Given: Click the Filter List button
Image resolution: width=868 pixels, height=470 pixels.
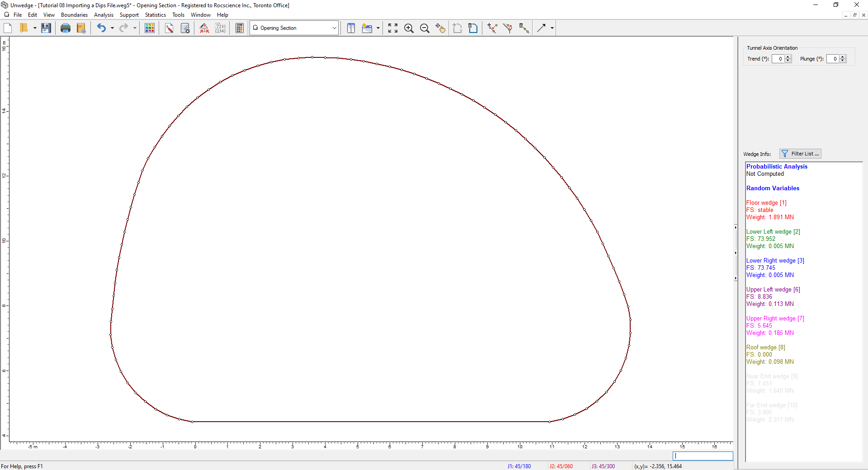Looking at the screenshot, I should pyautogui.click(x=800, y=154).
